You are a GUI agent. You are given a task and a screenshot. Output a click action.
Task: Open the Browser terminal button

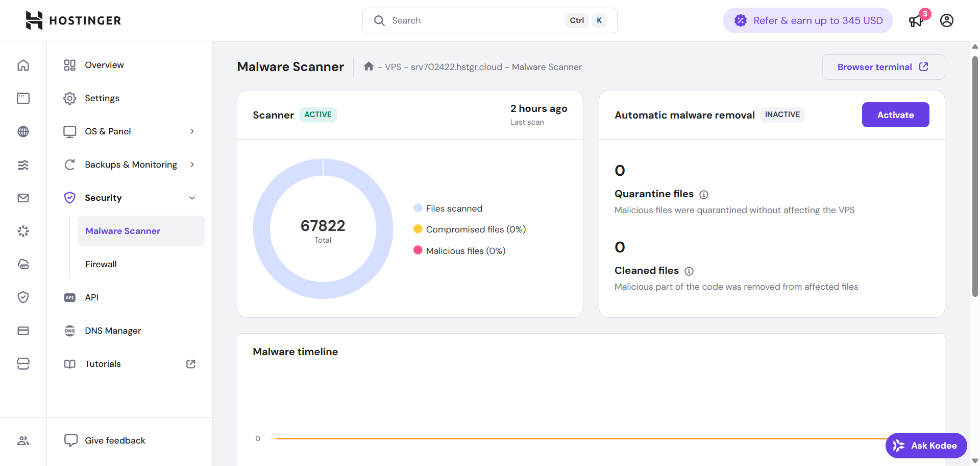pyautogui.click(x=883, y=67)
